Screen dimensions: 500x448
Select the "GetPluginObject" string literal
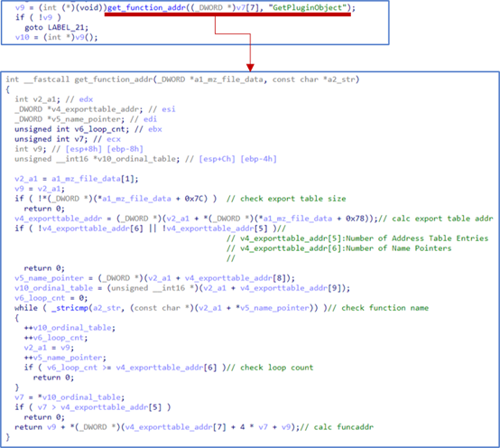(310, 7)
